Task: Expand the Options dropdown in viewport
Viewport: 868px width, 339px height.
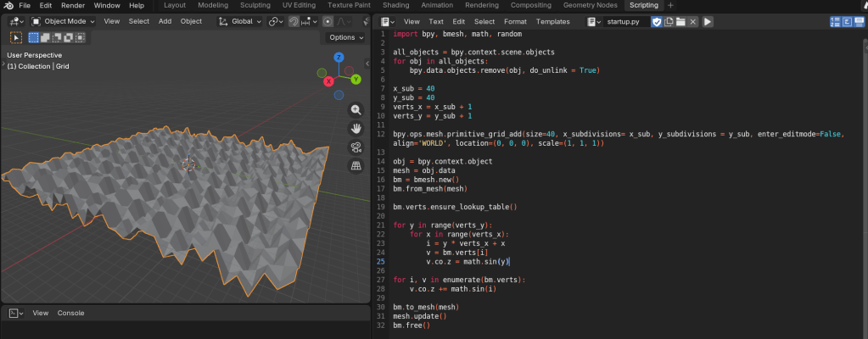Action: pyautogui.click(x=345, y=37)
